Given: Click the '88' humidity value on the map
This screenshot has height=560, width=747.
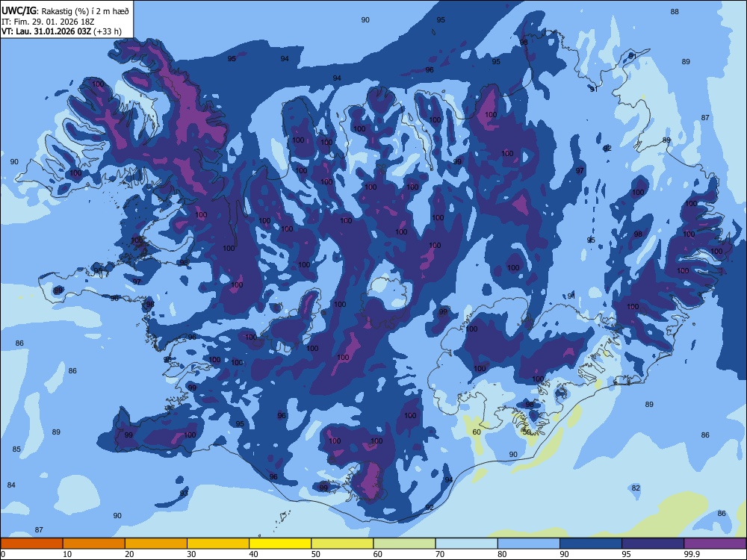Looking at the screenshot, I should [675, 11].
